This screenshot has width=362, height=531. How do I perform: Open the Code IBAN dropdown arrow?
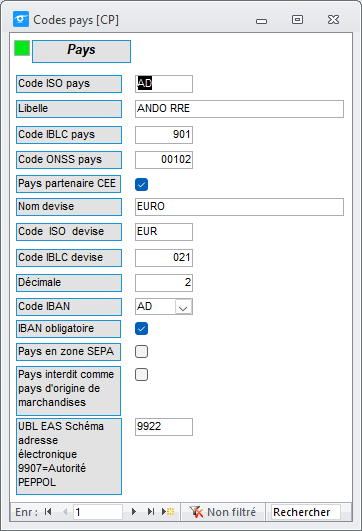184,307
